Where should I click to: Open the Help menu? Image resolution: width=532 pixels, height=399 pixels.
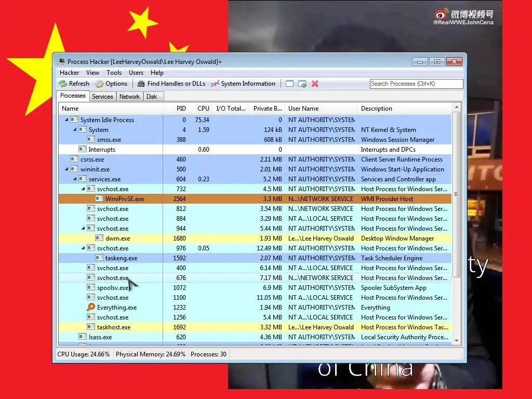pyautogui.click(x=157, y=73)
